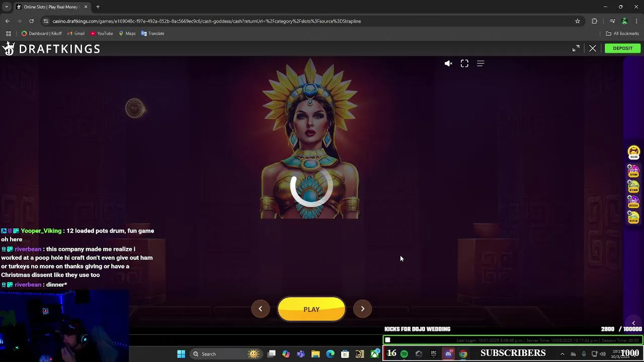Reload the page

point(31,21)
